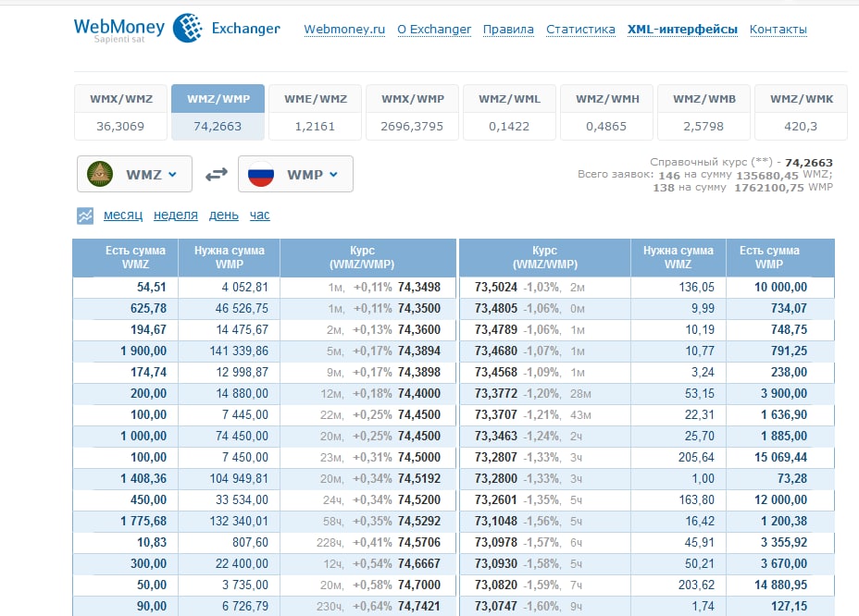This screenshot has width=859, height=616.
Task: Select the order with amount 1 900,00
Action: [264, 351]
